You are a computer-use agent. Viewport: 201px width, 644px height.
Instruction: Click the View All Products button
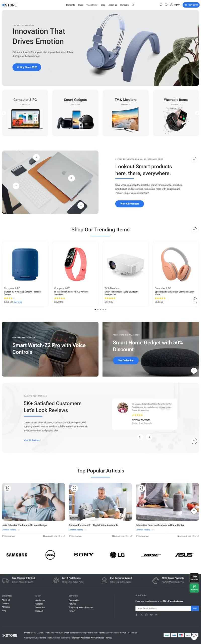(x=130, y=204)
